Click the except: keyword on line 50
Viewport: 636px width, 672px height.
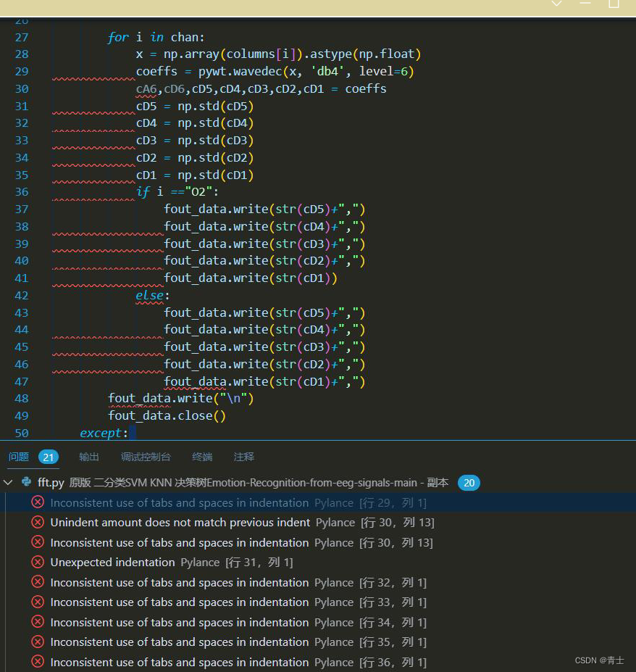click(x=101, y=433)
